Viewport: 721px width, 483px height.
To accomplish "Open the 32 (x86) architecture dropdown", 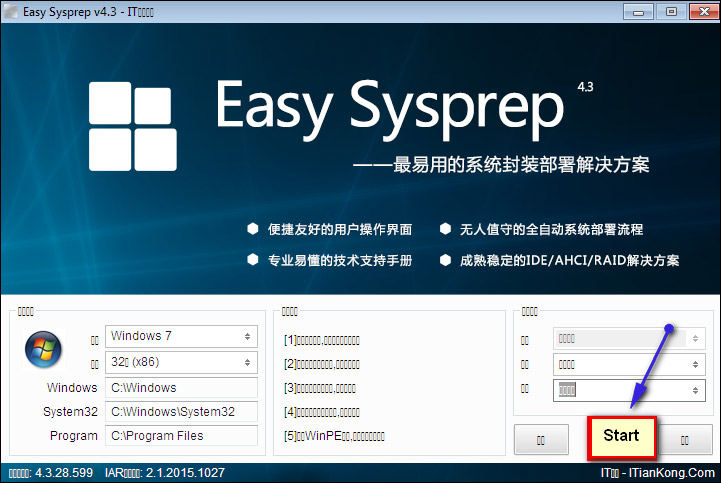I will pyautogui.click(x=181, y=362).
